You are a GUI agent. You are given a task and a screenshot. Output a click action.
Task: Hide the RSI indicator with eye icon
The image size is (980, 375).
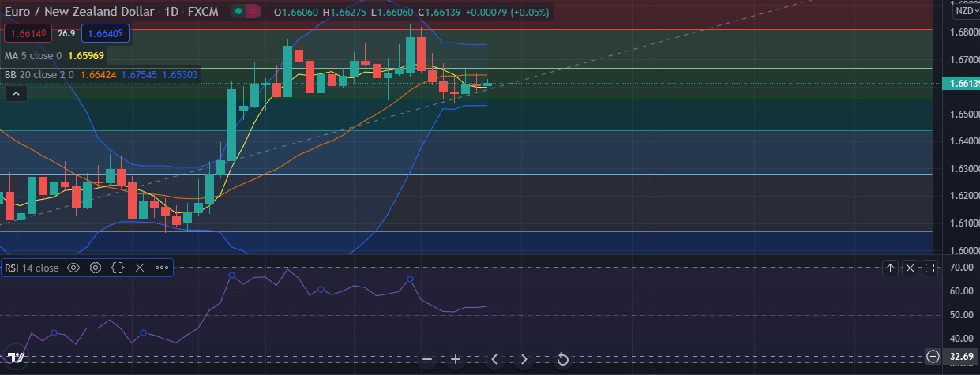click(73, 268)
